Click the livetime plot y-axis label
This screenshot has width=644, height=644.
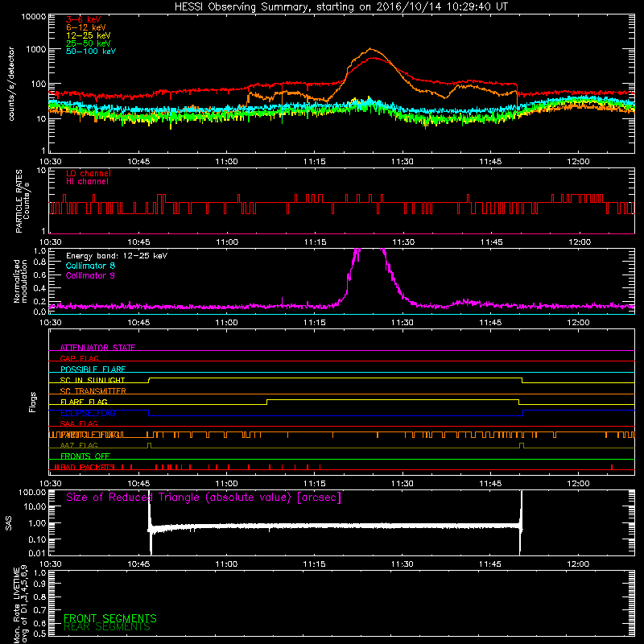click(20, 605)
